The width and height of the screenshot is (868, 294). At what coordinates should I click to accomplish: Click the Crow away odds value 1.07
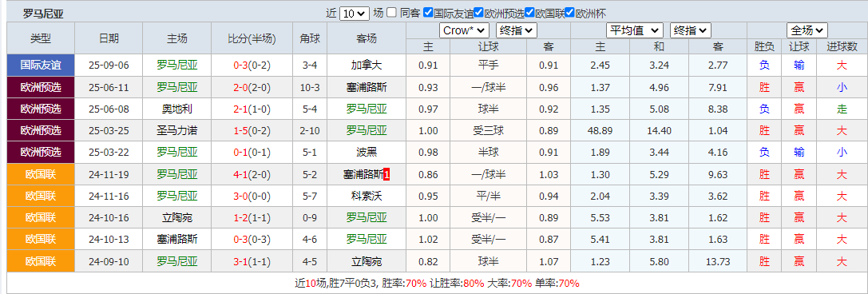click(548, 261)
